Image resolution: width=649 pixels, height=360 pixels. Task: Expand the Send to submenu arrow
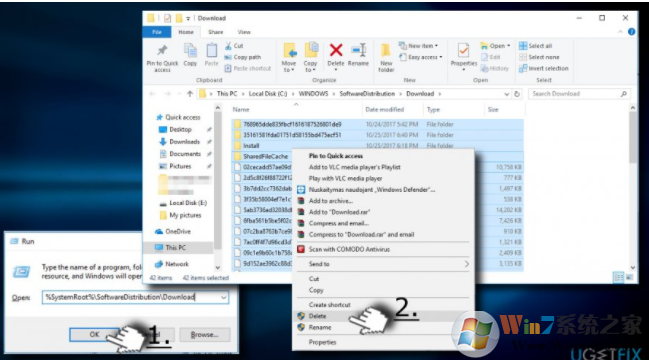[466, 264]
